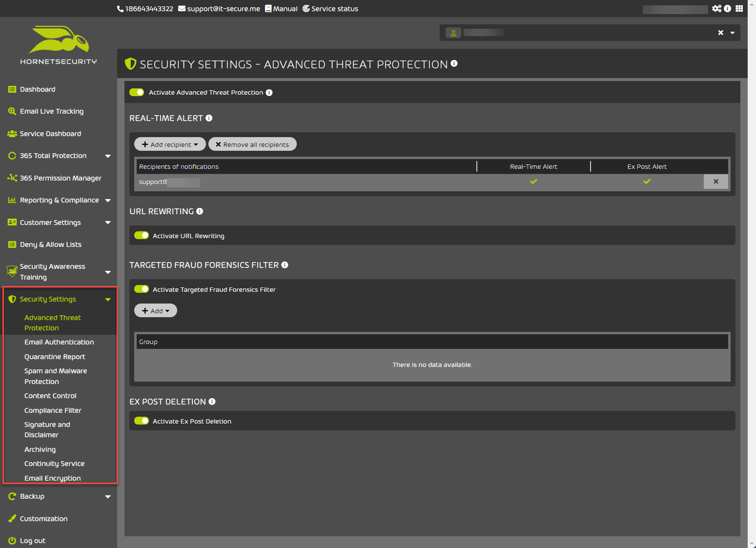Screen dimensions: 756x548
Task: Open the user selector dropdown arrow
Action: click(x=733, y=33)
